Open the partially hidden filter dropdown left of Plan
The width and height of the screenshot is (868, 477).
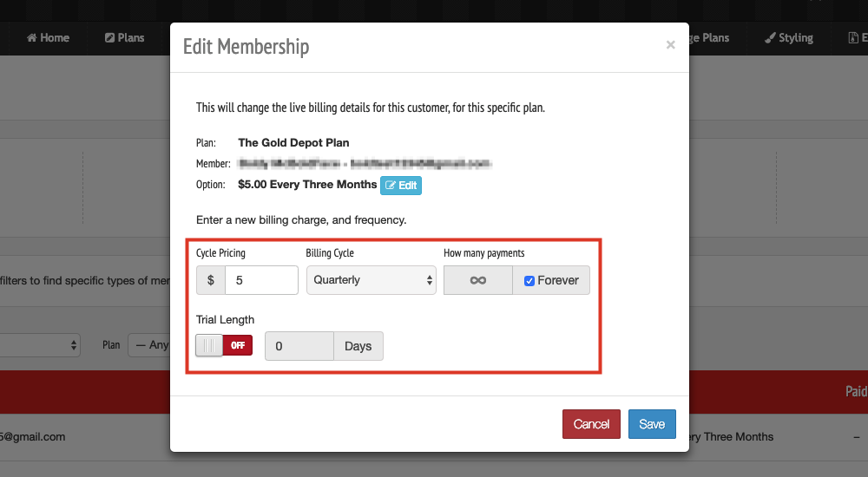[40, 345]
